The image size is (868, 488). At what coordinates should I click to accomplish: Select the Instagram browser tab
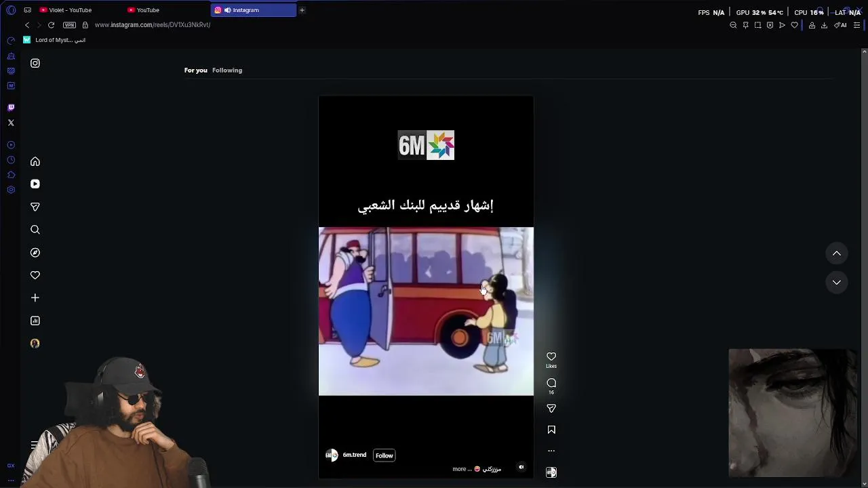(x=254, y=10)
